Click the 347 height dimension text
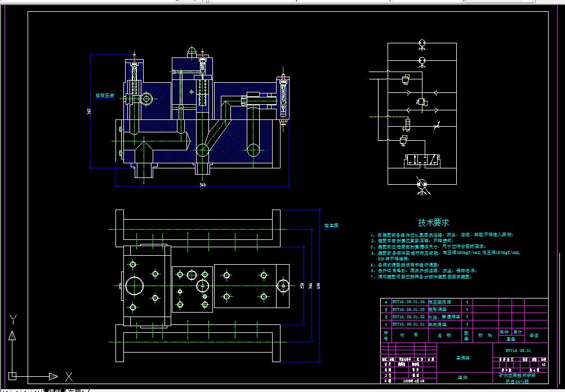565x392 pixels. [x=89, y=112]
